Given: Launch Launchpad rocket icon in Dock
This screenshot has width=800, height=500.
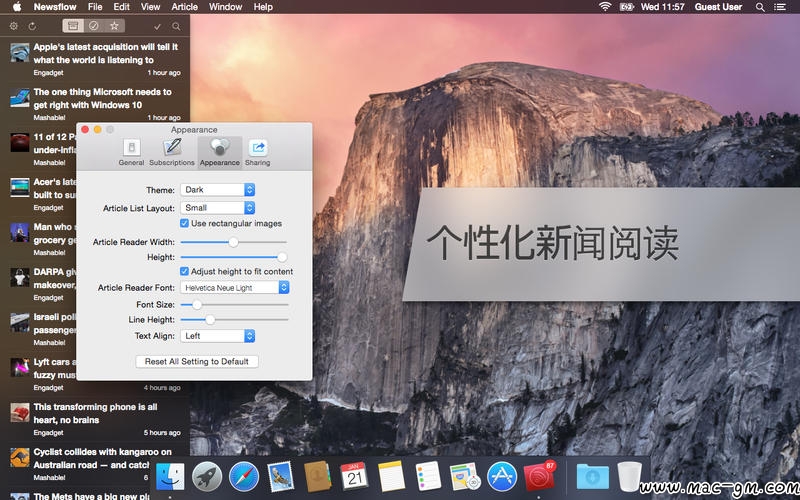Looking at the screenshot, I should click(x=207, y=477).
